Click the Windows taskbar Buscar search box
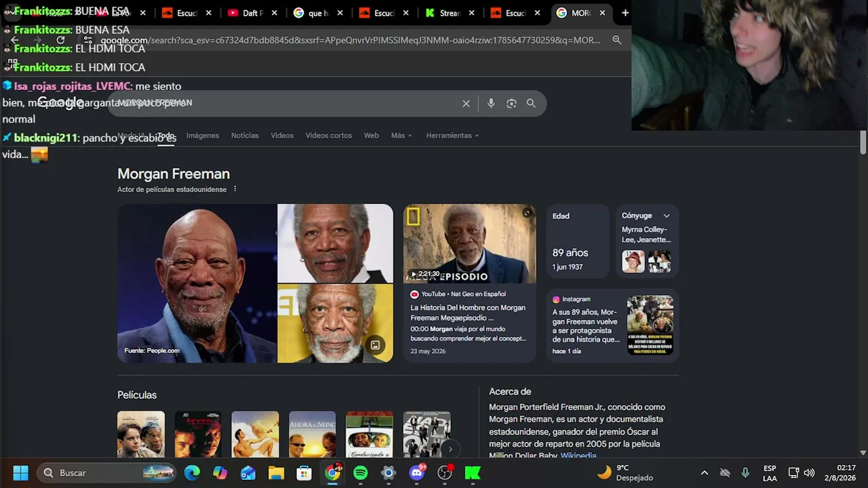 105,472
